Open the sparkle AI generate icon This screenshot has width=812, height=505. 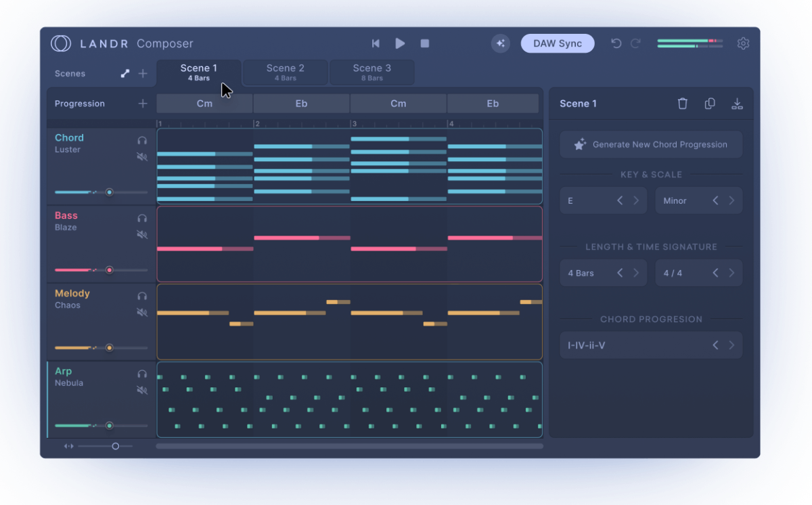(501, 43)
